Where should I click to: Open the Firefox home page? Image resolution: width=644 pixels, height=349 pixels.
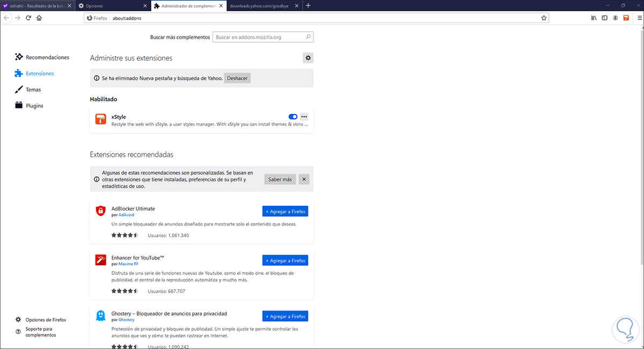tap(39, 18)
